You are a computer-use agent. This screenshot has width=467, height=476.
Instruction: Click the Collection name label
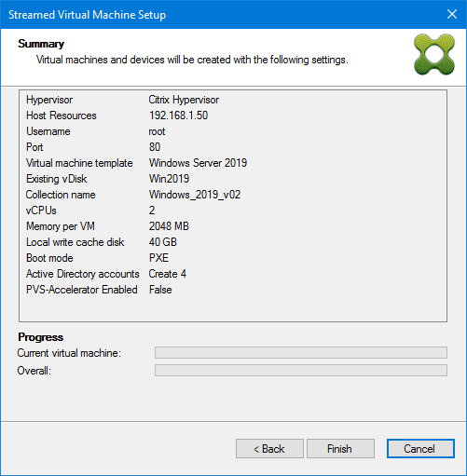point(61,195)
